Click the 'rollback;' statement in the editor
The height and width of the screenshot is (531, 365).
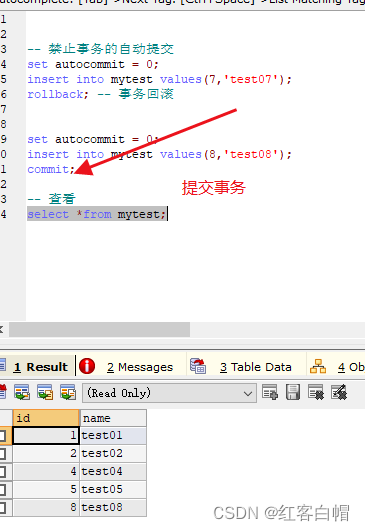(x=58, y=94)
